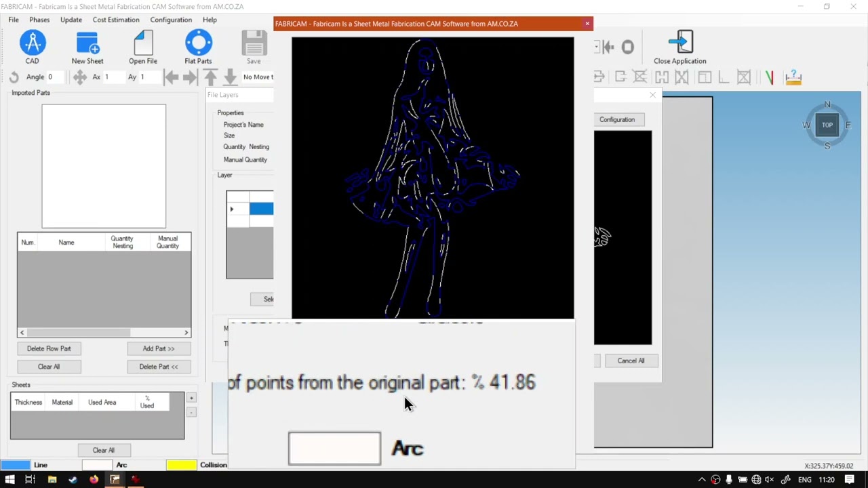Click the Quantity Nesting column header

122,242
